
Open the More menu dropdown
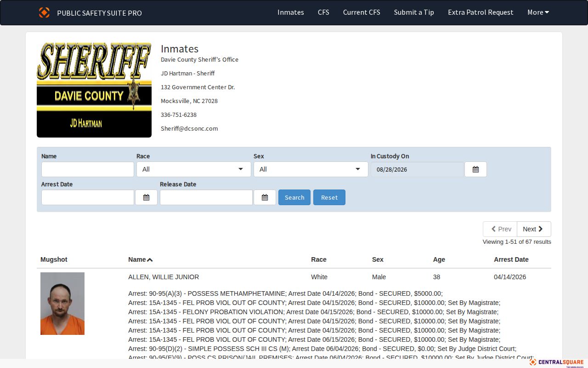[x=538, y=12]
